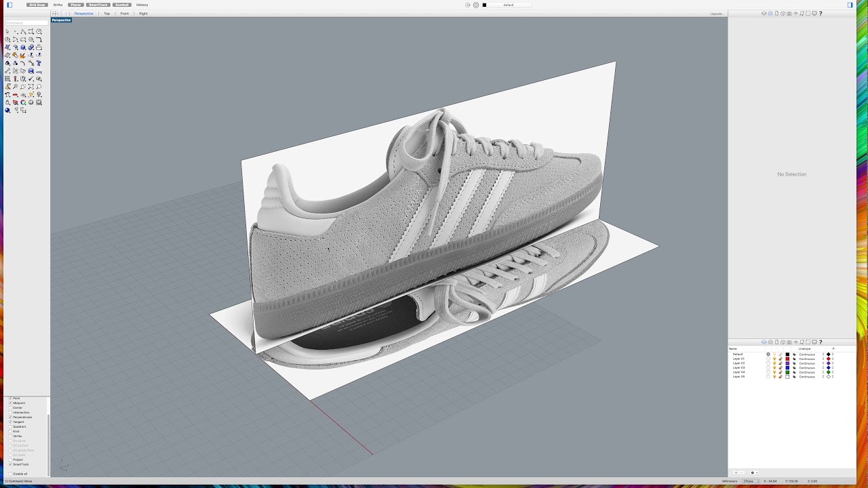Image resolution: width=868 pixels, height=488 pixels.
Task: Toggle Grid Snap
Action: 37,5
